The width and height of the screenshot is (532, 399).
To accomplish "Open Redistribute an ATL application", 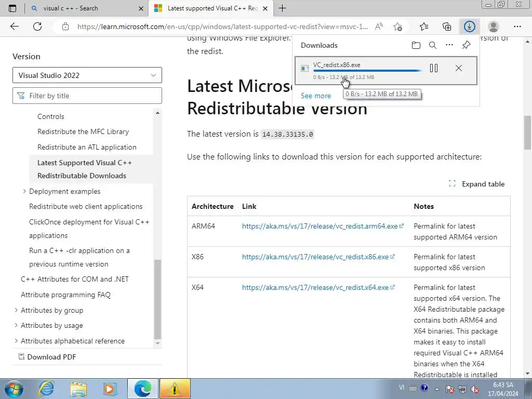I will pos(87,147).
